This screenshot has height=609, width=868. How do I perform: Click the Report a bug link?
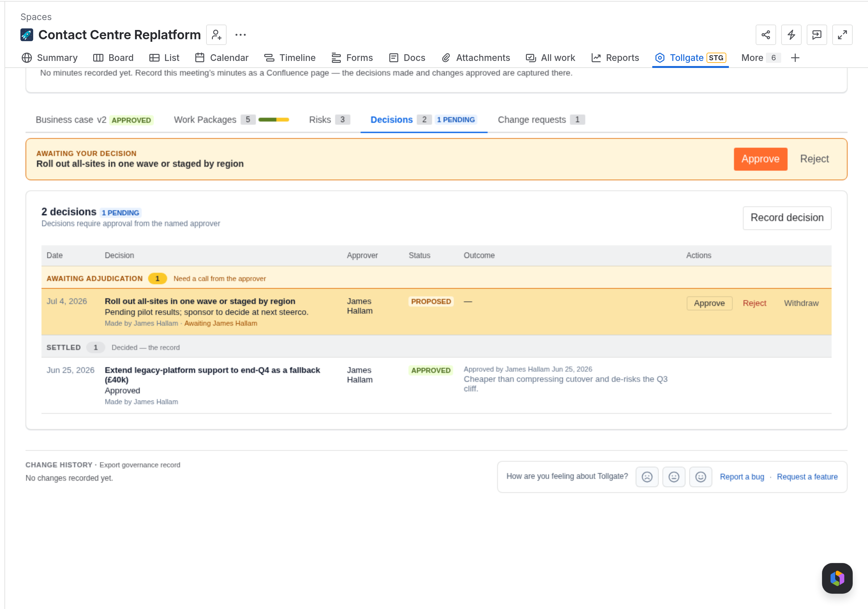click(x=742, y=477)
